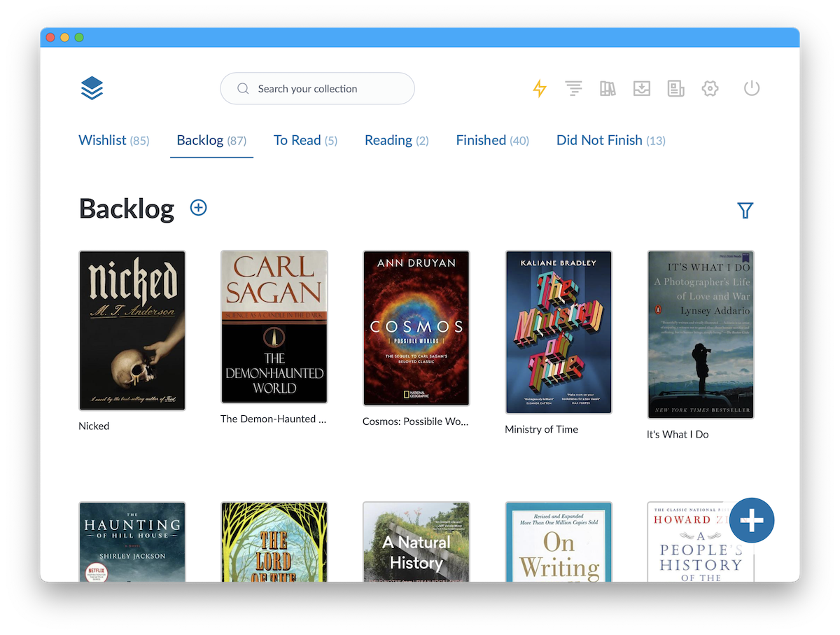
Task: Open the newspaper document icon
Action: tap(675, 88)
